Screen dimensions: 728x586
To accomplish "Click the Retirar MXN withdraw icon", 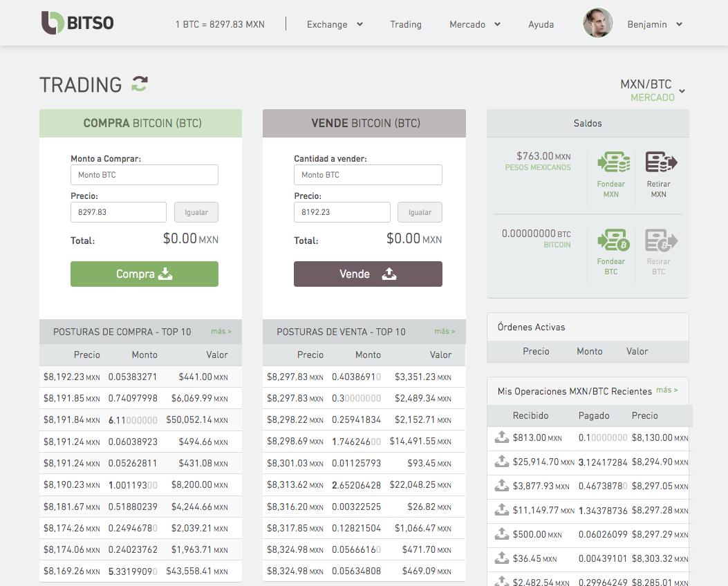I will pyautogui.click(x=660, y=163).
